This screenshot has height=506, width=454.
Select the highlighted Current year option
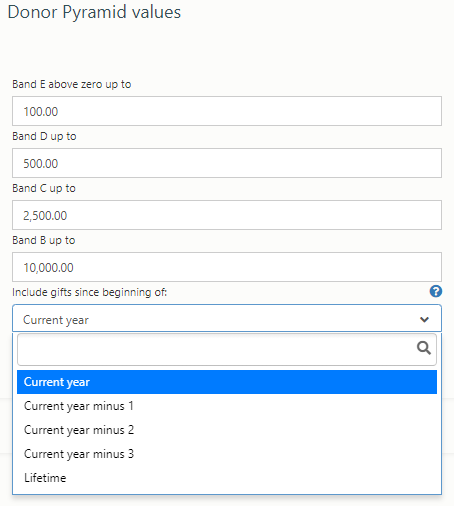coord(227,382)
